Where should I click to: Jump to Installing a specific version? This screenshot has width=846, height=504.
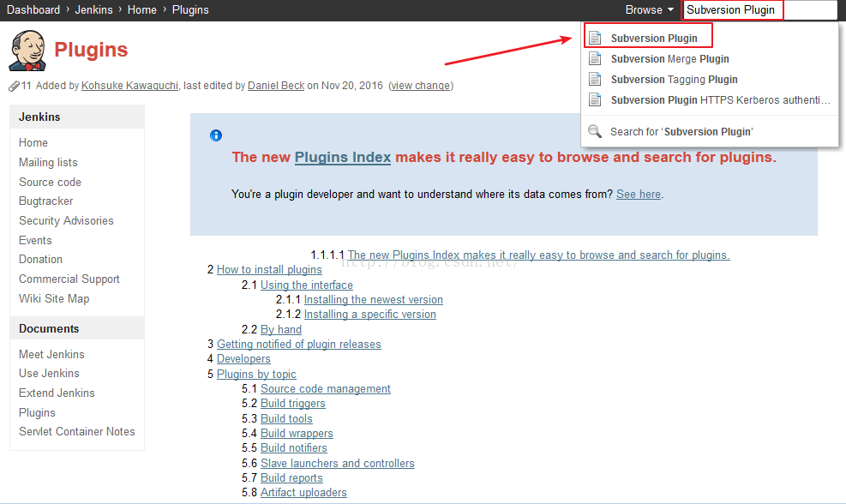point(370,314)
